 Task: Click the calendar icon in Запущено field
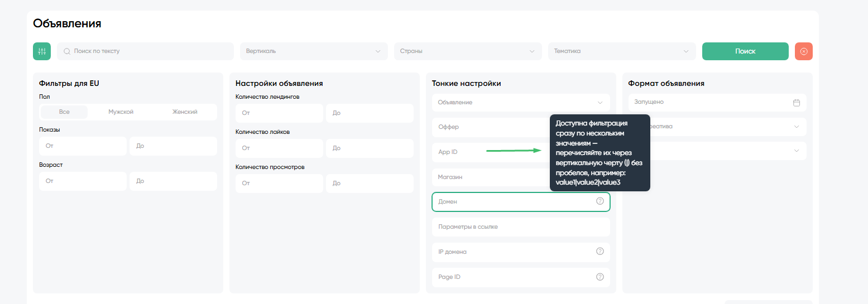797,103
